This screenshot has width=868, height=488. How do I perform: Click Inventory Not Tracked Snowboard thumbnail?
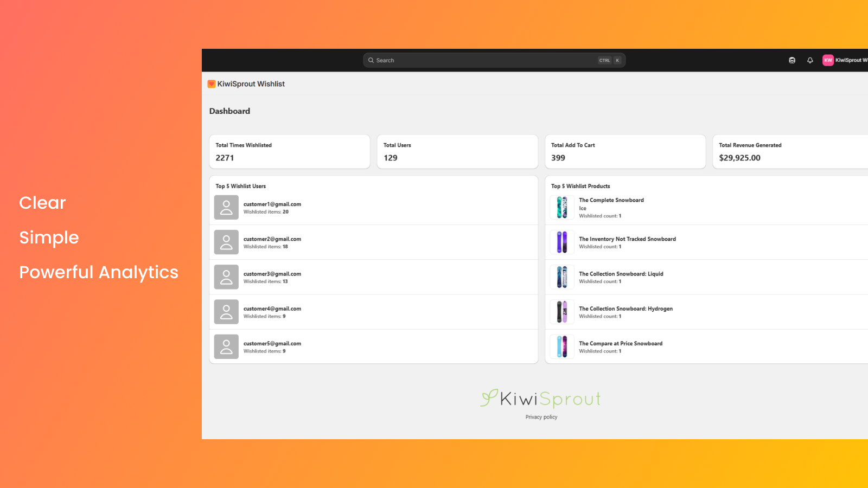pyautogui.click(x=562, y=242)
